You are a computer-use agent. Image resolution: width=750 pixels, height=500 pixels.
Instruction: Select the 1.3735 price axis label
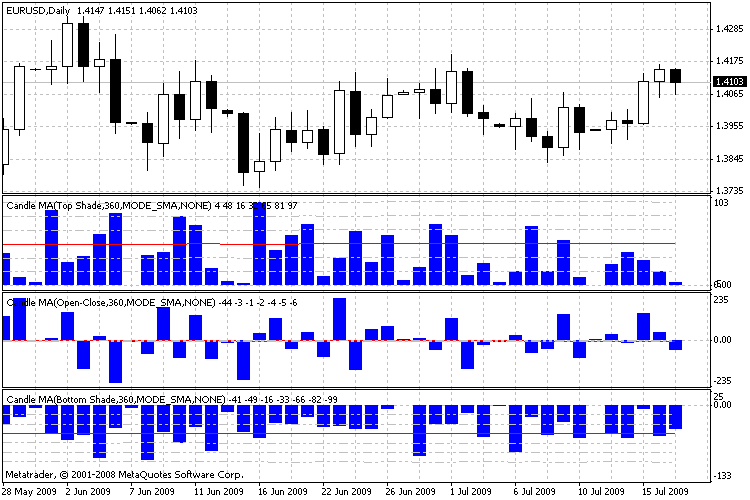(x=727, y=190)
